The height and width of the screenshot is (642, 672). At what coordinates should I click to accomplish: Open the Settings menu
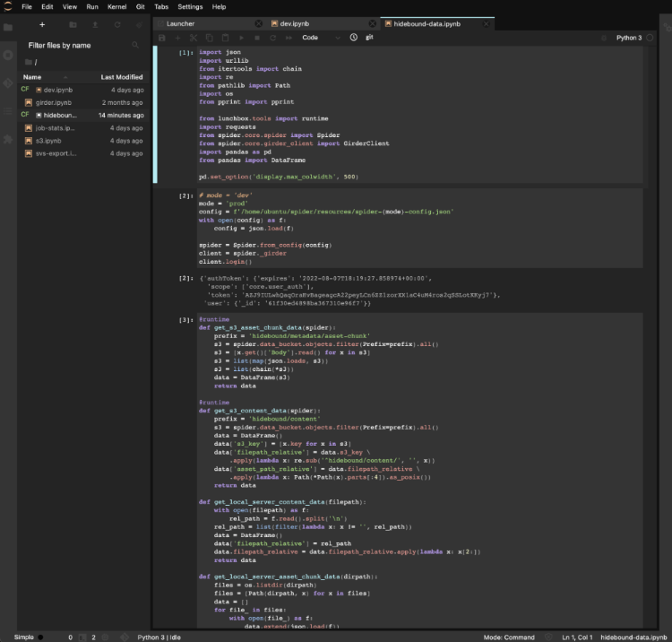click(190, 7)
